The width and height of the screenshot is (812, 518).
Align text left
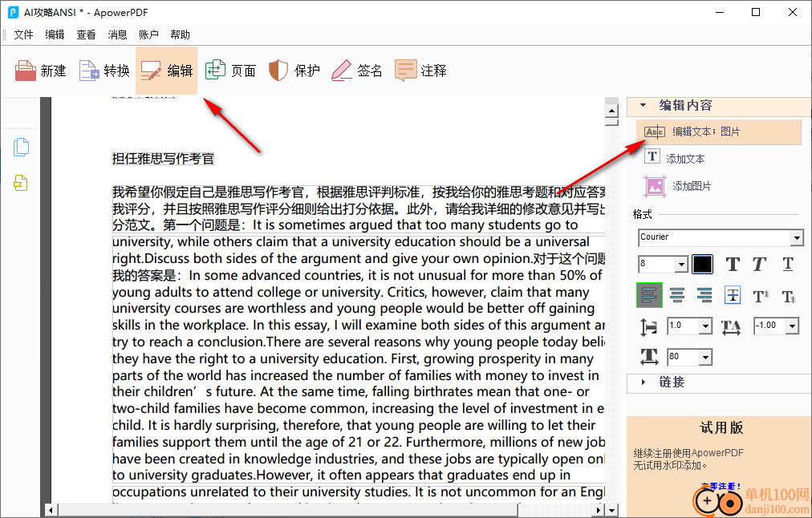coord(649,295)
